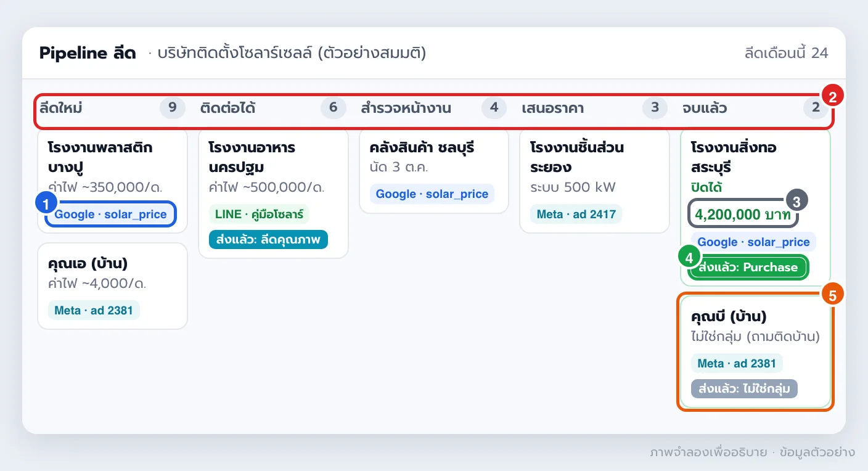Open the "โรงงานชิ้นส่วน ระยอง" lead card title
The image size is (868, 471).
click(x=577, y=157)
